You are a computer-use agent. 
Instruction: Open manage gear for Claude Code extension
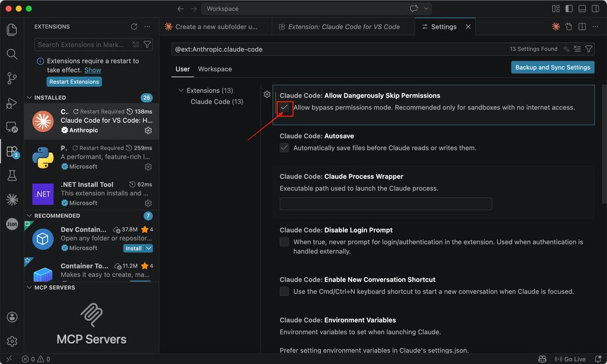(x=148, y=130)
